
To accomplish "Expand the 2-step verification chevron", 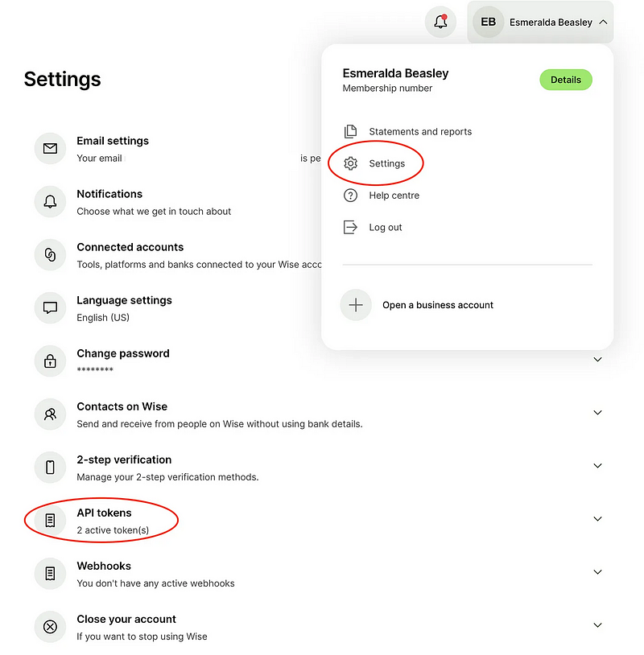I will [x=597, y=466].
